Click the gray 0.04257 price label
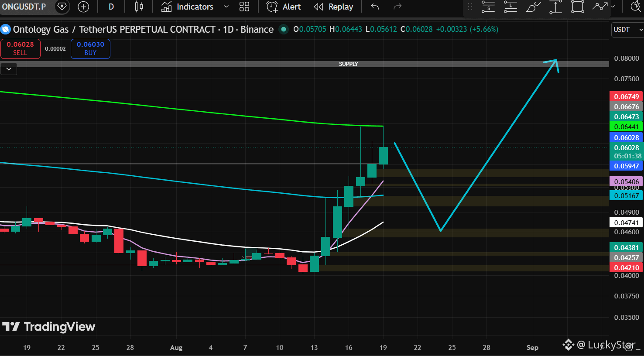This screenshot has height=356, width=644. point(626,258)
